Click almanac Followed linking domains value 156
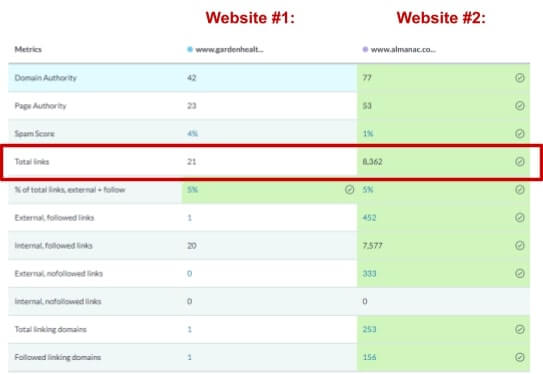Viewport: 543px width, 374px height. [x=369, y=357]
